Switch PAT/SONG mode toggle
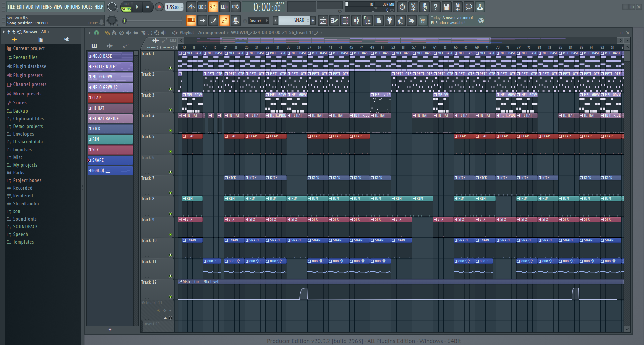644x345 pixels. (127, 7)
